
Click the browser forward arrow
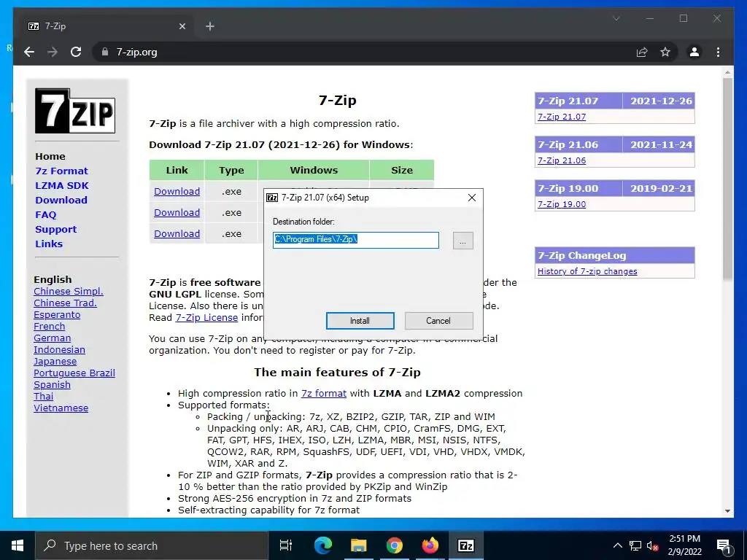pyautogui.click(x=53, y=52)
